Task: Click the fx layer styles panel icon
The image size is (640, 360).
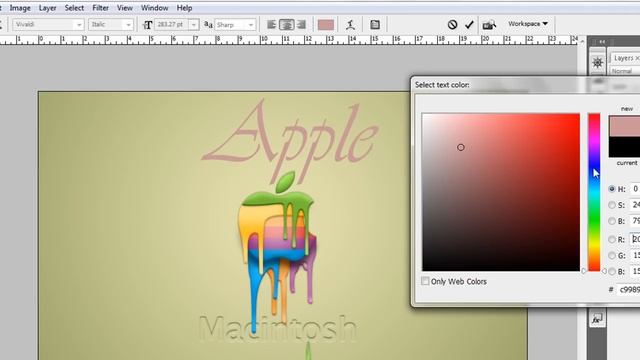Action: (597, 319)
